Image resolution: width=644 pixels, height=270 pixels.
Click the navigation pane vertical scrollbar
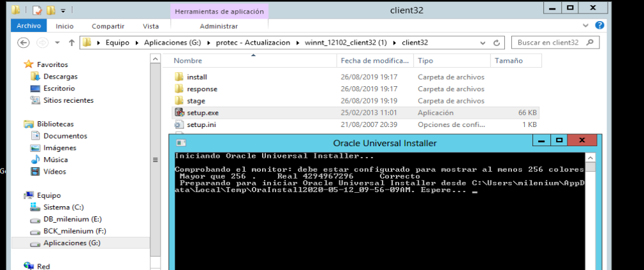(x=155, y=160)
